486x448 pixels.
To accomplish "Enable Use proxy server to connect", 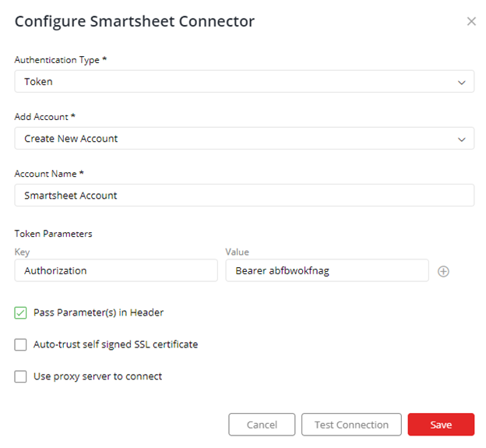I will (20, 376).
